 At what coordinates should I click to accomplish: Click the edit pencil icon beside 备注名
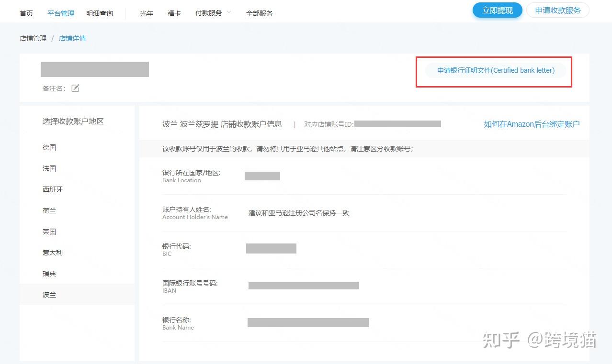(x=75, y=88)
